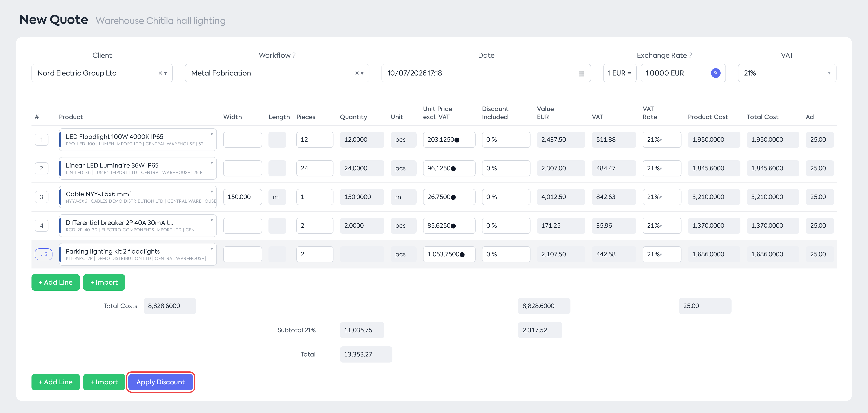Click the Apply Discount button
This screenshot has width=868, height=413.
pos(160,382)
